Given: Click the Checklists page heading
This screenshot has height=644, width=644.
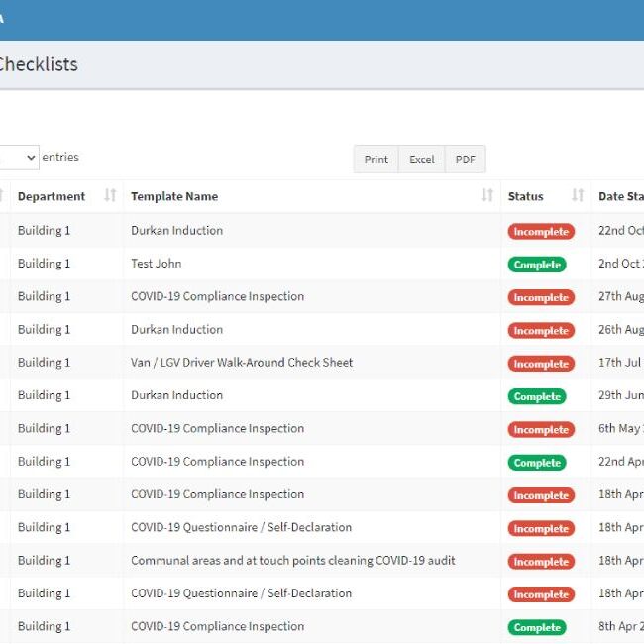Looking at the screenshot, I should click(x=38, y=64).
